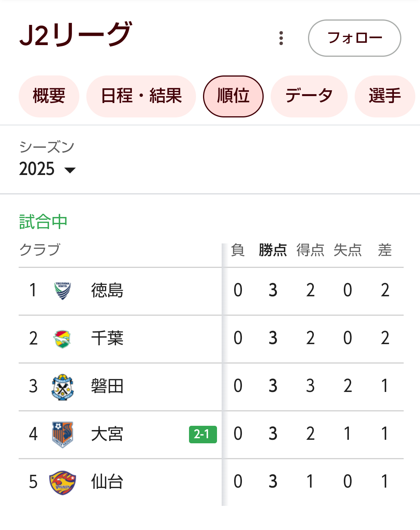Open the データ tab
Viewport: 420px width, 530px height.
click(309, 96)
